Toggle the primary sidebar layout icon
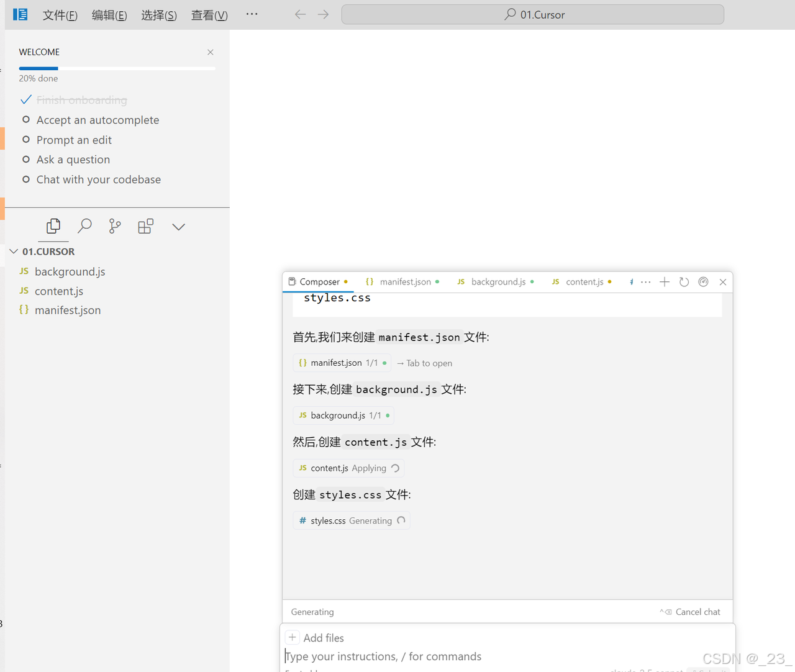The width and height of the screenshot is (795, 672). point(20,14)
